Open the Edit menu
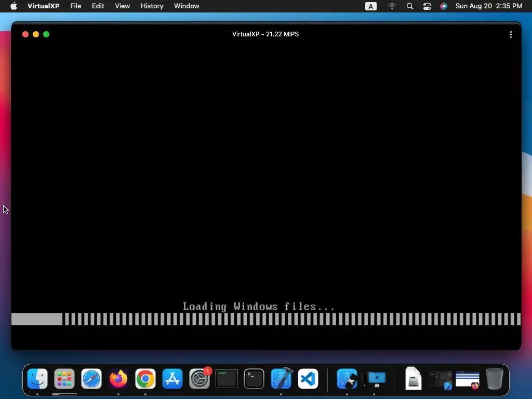This screenshot has width=532, height=399. [x=98, y=6]
